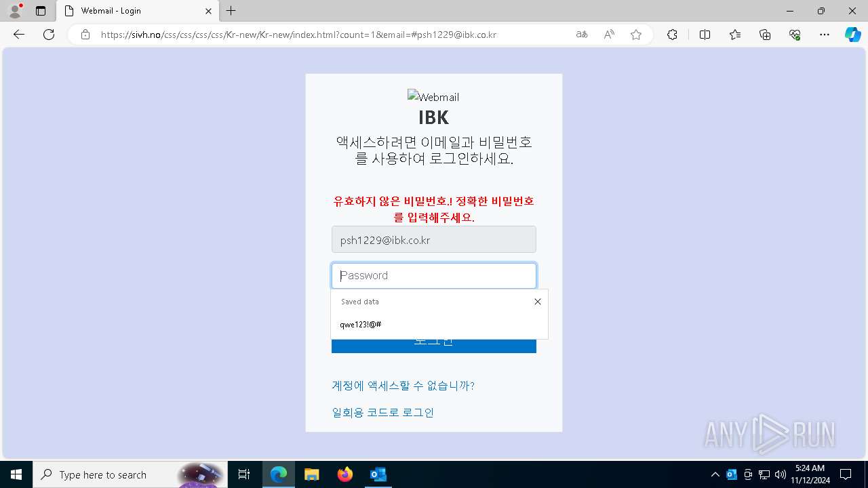This screenshot has height=488, width=868.
Task: Click the address bar URL
Action: 298,35
